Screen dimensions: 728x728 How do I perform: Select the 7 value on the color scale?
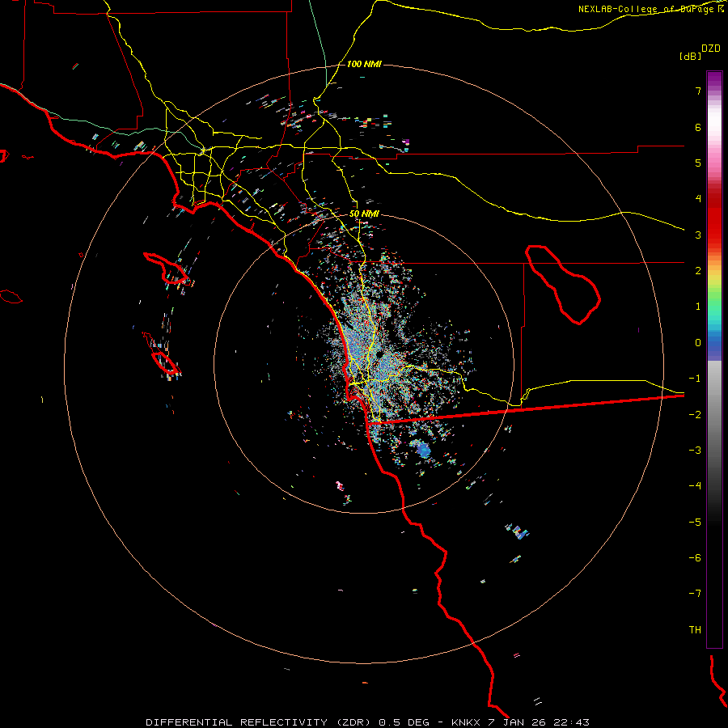pos(698,91)
